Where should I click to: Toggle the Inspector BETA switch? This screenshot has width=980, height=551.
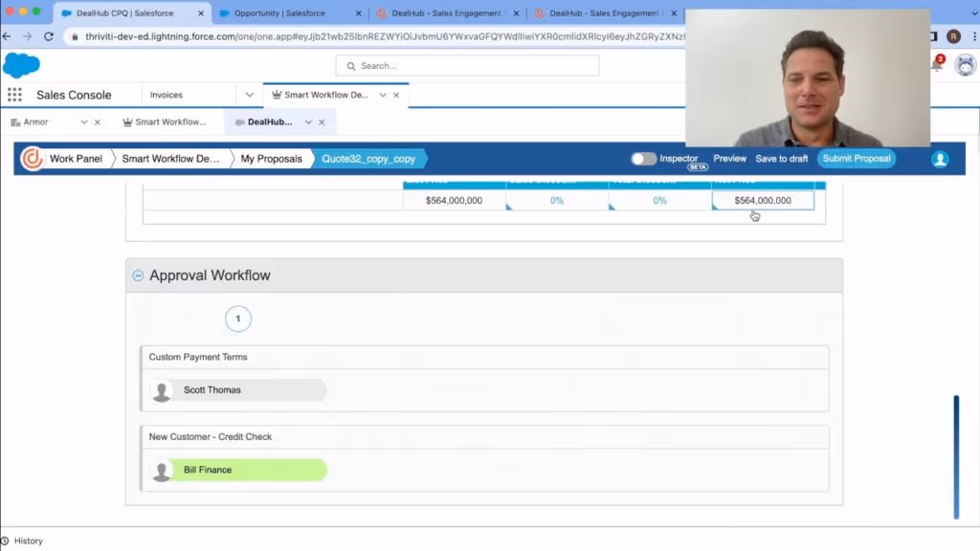[643, 159]
